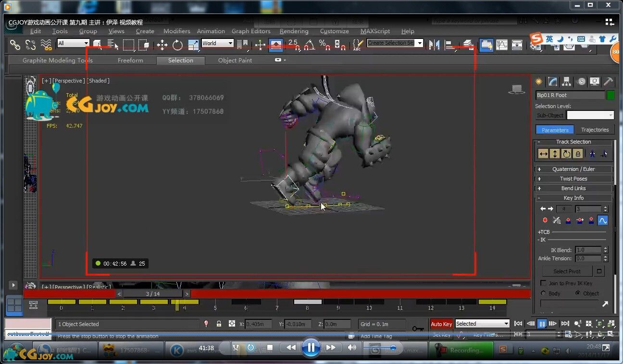
Task: Choose the Rectangular Selection Region tool
Action: [128, 45]
